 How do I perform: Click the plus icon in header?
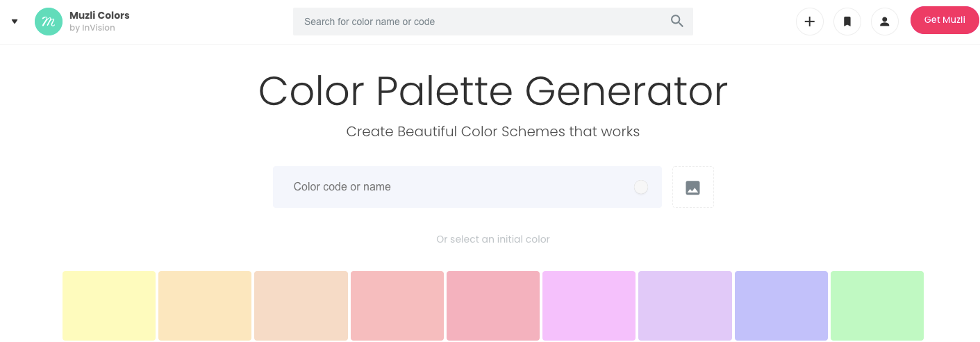pos(810,22)
